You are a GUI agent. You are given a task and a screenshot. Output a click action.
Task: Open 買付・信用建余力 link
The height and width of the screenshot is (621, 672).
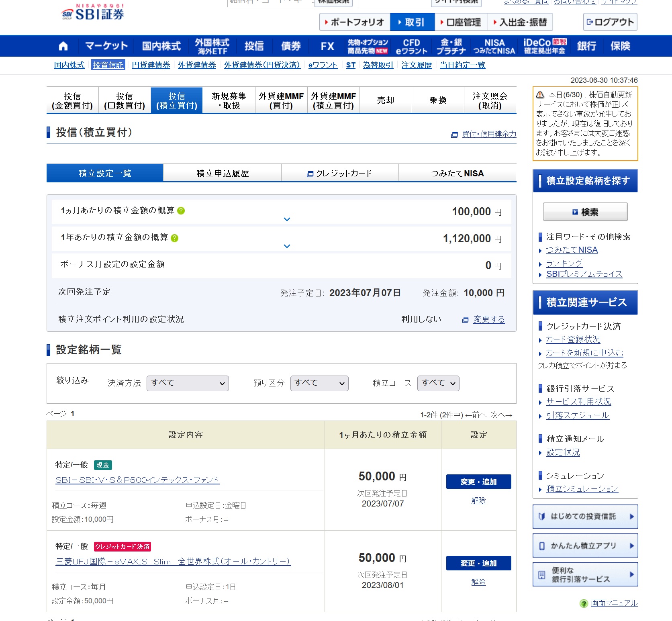point(489,134)
